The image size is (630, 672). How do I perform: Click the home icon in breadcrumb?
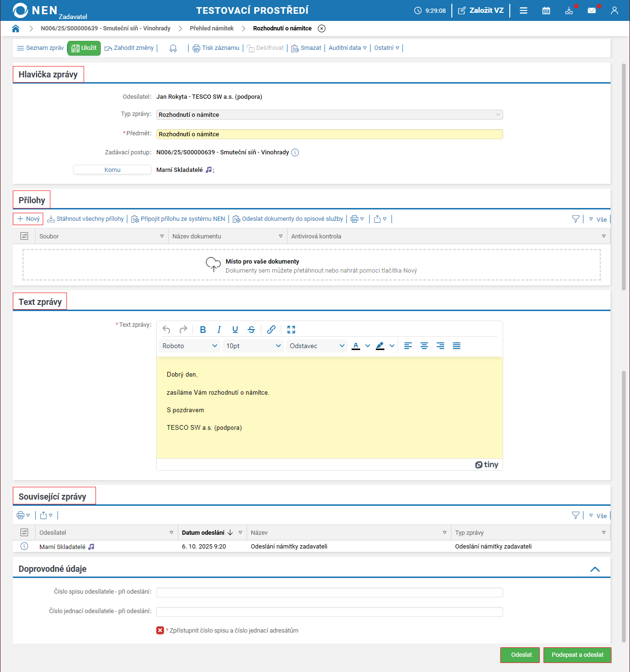tap(16, 28)
